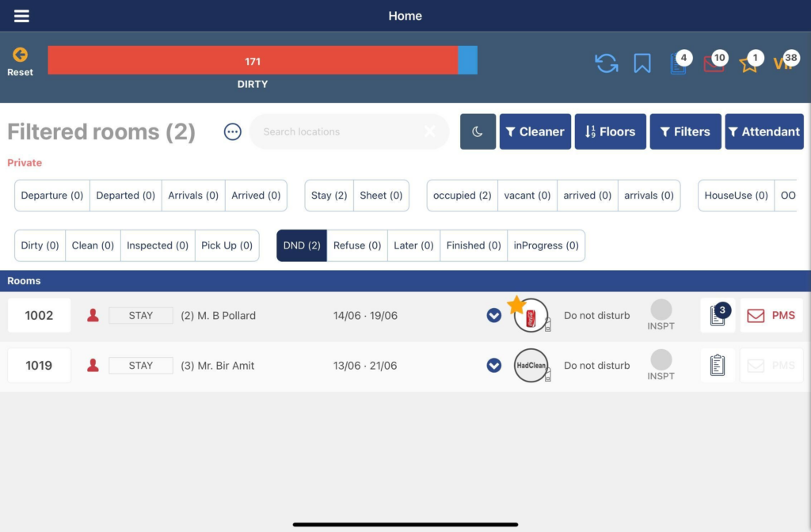Expand room 1002 details chevron
This screenshot has width=811, height=532.
pyautogui.click(x=493, y=316)
